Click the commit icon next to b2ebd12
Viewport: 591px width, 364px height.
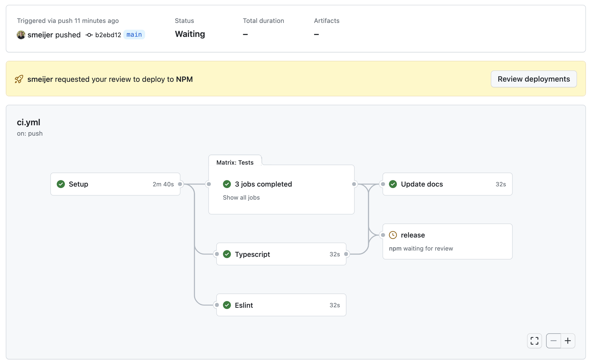pyautogui.click(x=89, y=35)
